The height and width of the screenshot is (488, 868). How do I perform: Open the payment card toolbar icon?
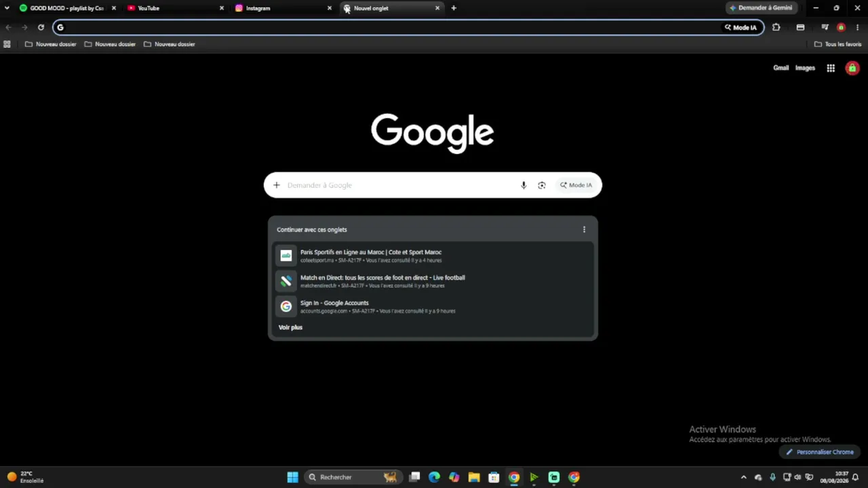tap(801, 28)
